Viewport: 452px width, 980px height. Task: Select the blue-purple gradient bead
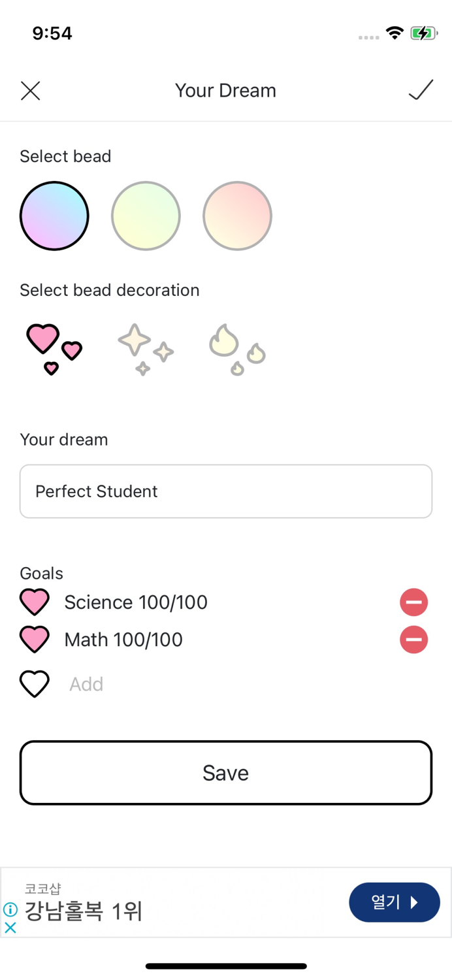54,216
